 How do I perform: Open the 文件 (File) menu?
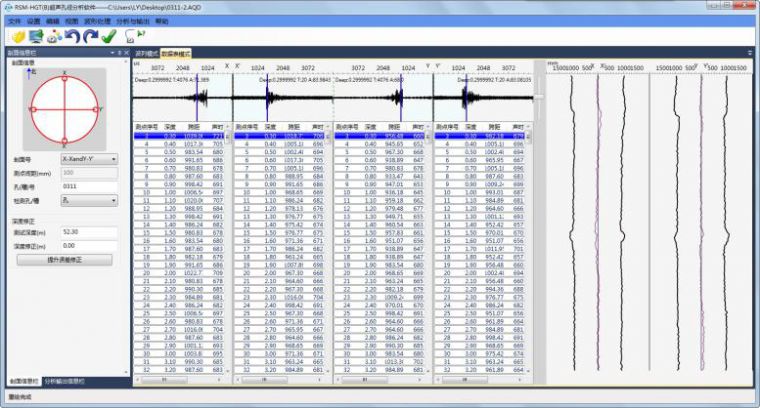(x=14, y=20)
